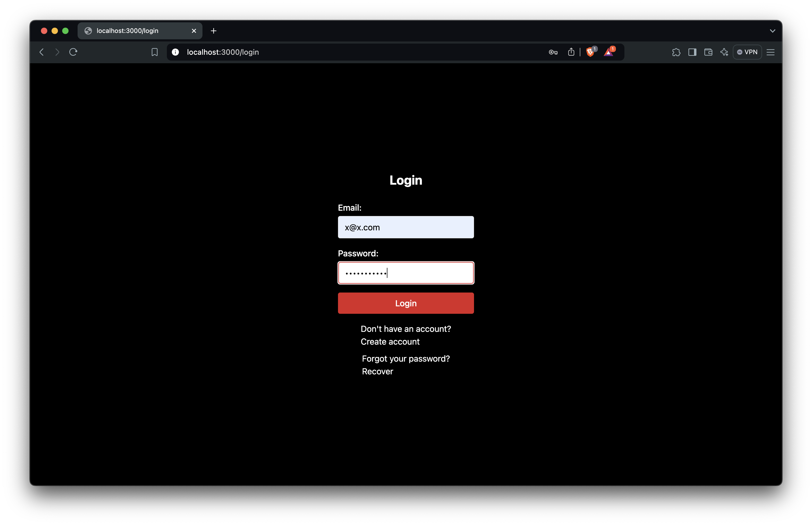Screen dimensions: 812x525
Task: Focus the Email input field
Action: click(406, 227)
